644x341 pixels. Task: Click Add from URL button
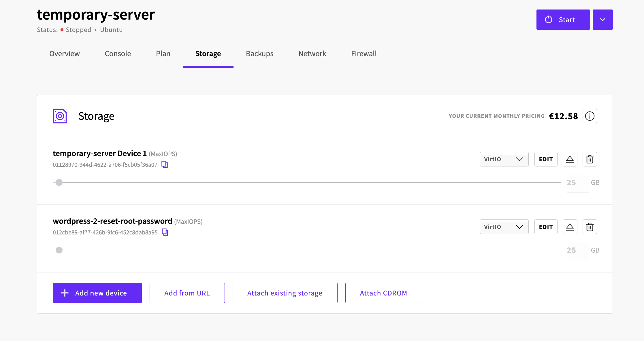(187, 293)
